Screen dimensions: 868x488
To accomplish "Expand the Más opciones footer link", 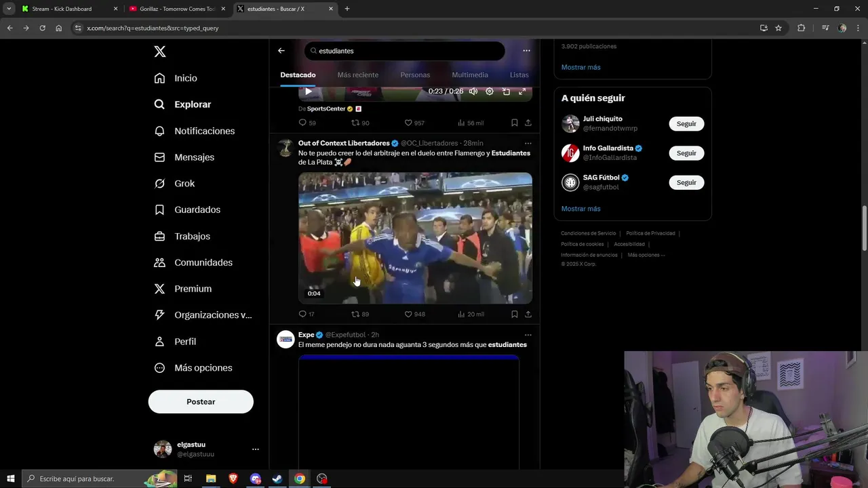I will (646, 255).
